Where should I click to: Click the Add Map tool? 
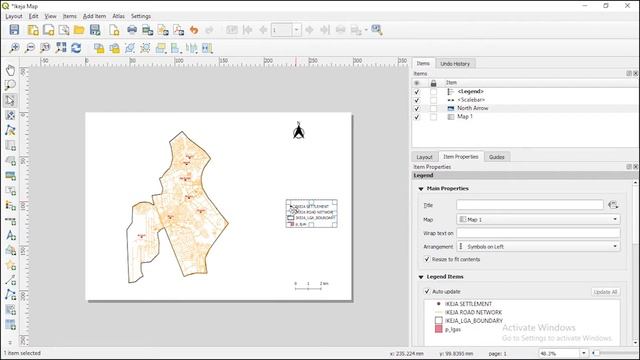coord(10,145)
